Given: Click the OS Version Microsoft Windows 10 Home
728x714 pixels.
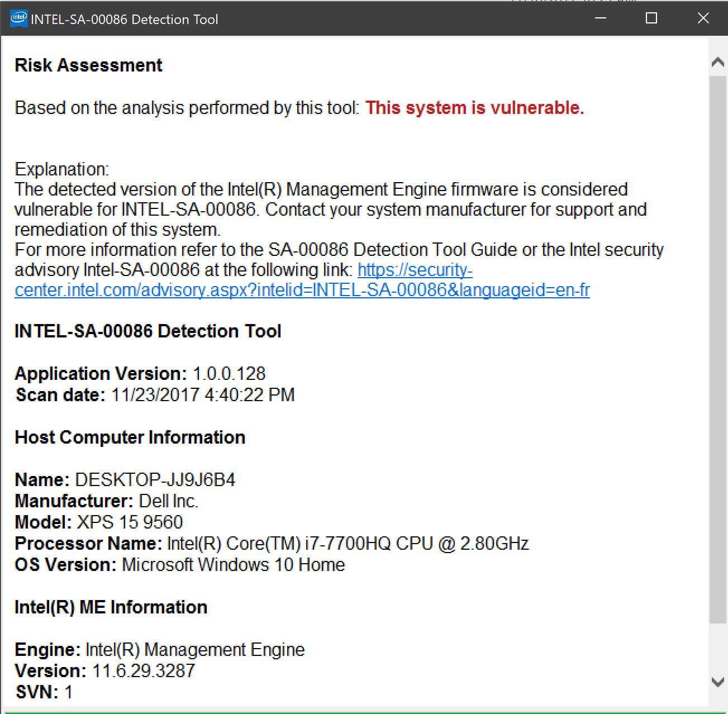Looking at the screenshot, I should (234, 565).
